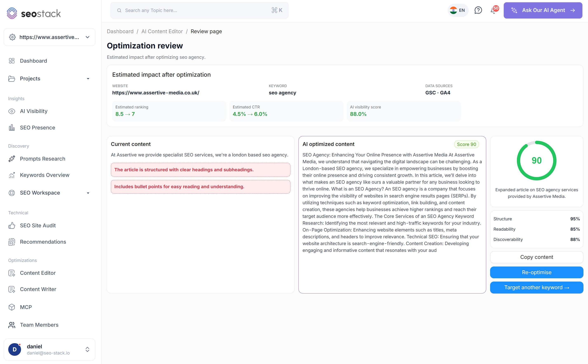Click the Copy content button

[x=536, y=257]
